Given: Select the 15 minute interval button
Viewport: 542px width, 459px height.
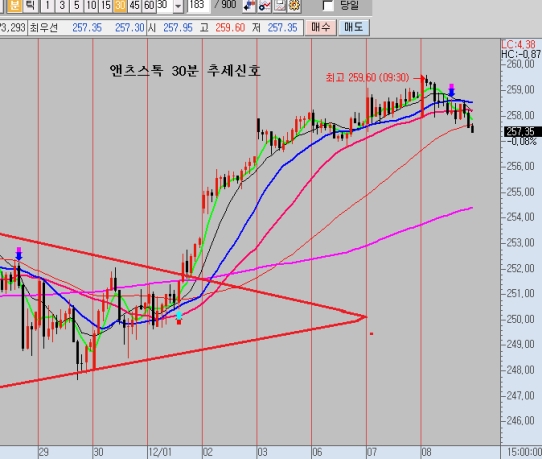Looking at the screenshot, I should click(106, 5).
